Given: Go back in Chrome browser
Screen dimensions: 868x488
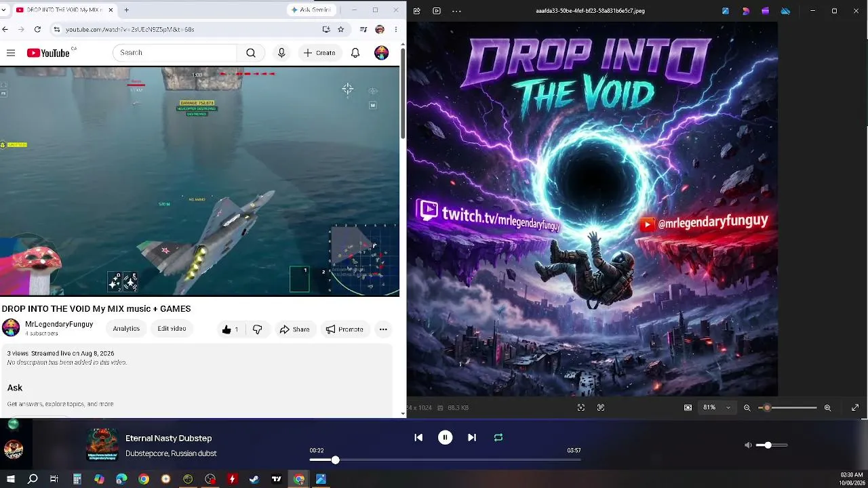Looking at the screenshot, I should tap(5, 29).
